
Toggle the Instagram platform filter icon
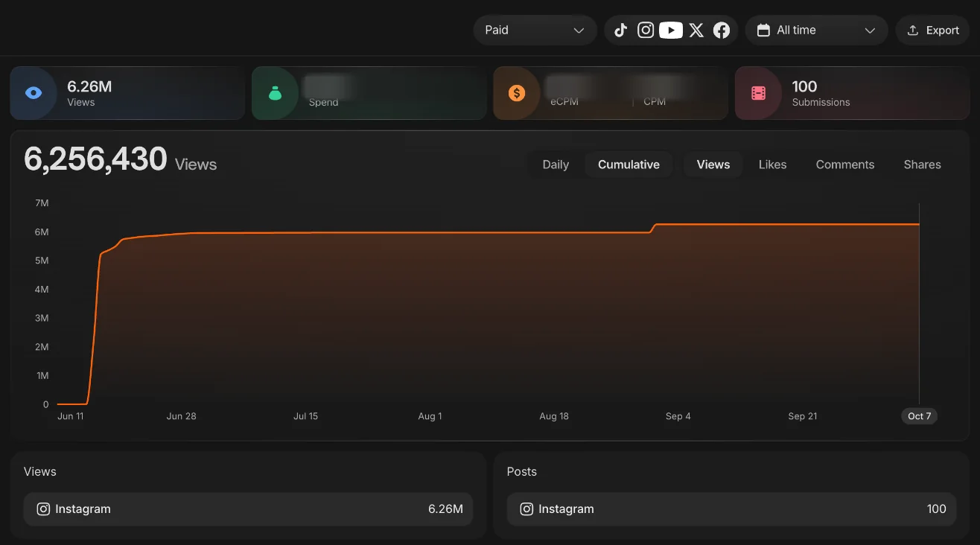pos(646,31)
